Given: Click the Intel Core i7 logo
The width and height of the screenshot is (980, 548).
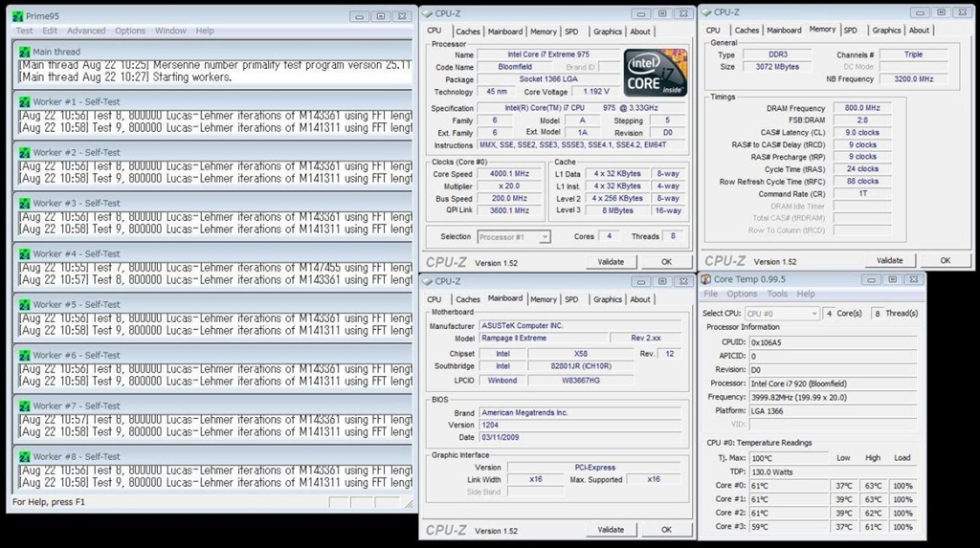Looking at the screenshot, I should (656, 72).
